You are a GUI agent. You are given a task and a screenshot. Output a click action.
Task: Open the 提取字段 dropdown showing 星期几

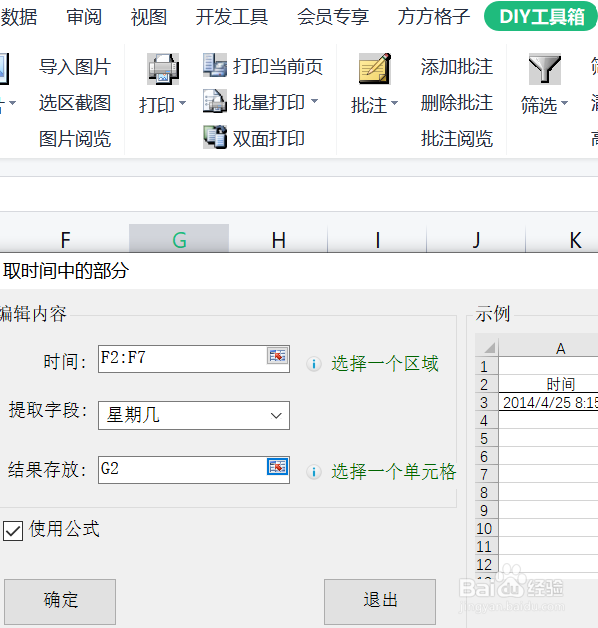tap(194, 415)
